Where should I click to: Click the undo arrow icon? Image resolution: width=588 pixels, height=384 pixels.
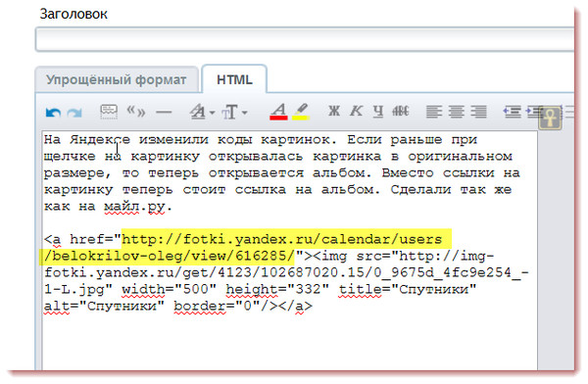[53, 112]
